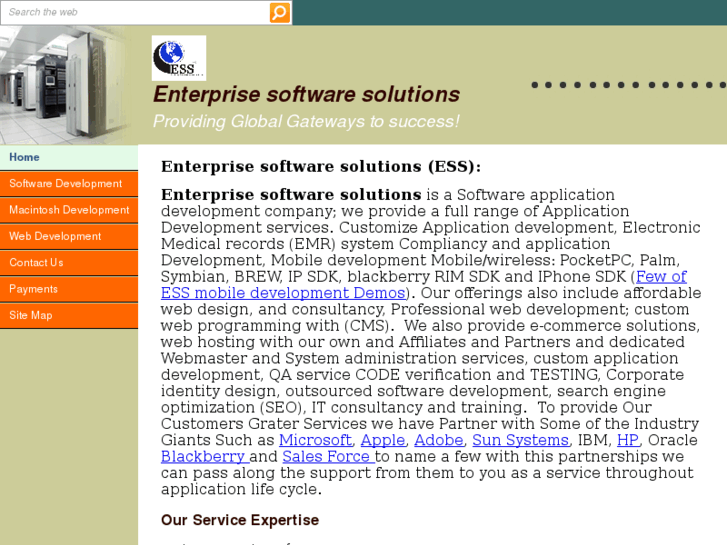This screenshot has width=727, height=545.
Task: Follow the HP link
Action: [628, 440]
